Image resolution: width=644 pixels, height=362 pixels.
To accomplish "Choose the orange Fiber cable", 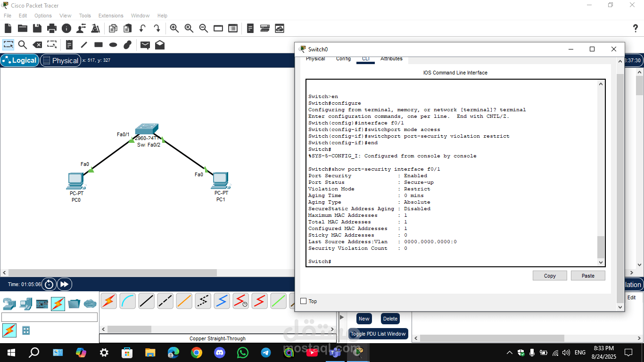I will [184, 301].
